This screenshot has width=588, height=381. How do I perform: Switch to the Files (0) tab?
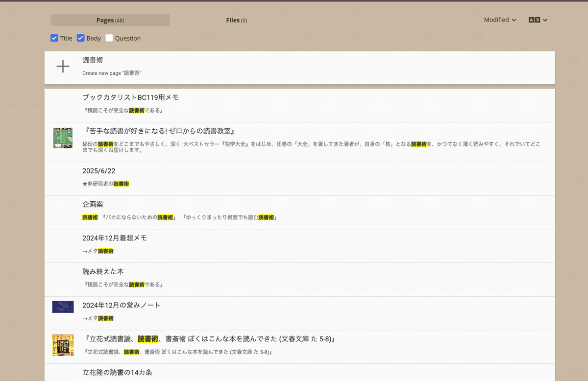tap(237, 20)
